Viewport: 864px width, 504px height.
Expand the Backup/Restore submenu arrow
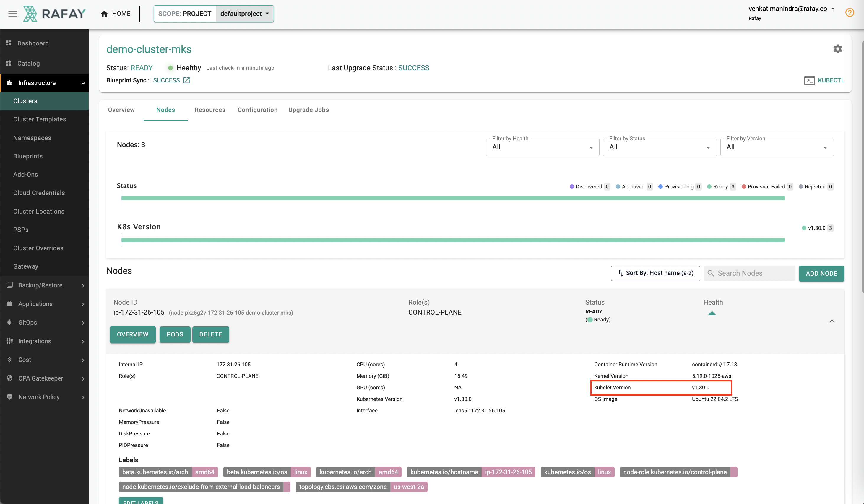[83, 286]
